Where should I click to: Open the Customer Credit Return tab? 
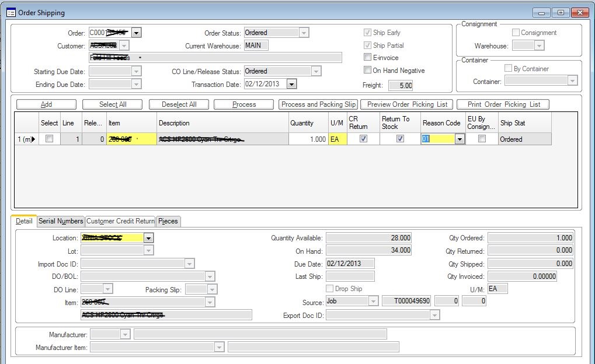point(120,221)
